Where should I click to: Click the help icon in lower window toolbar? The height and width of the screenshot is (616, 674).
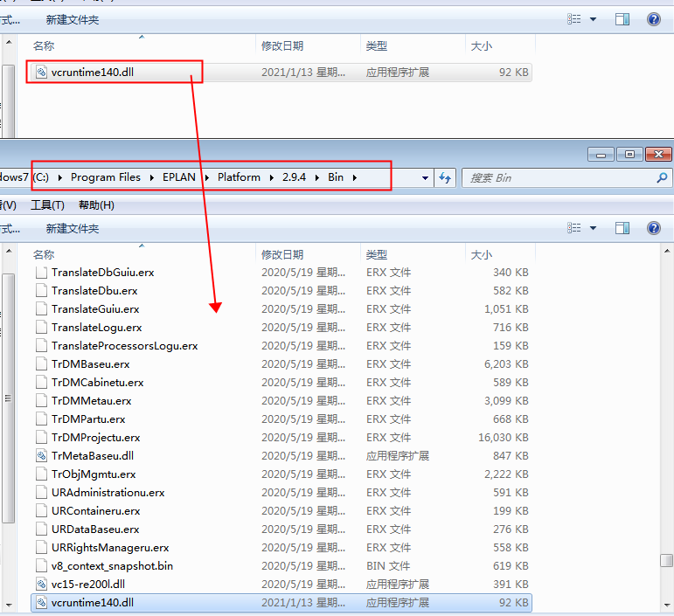pos(653,228)
